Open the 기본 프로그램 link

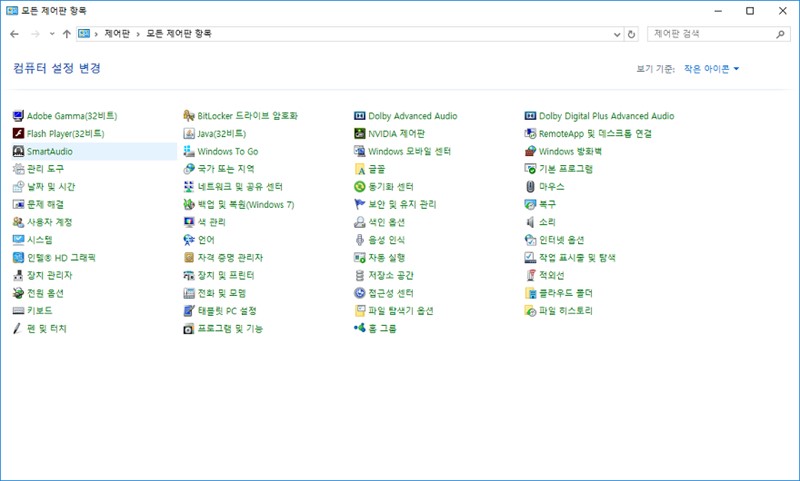pos(566,169)
